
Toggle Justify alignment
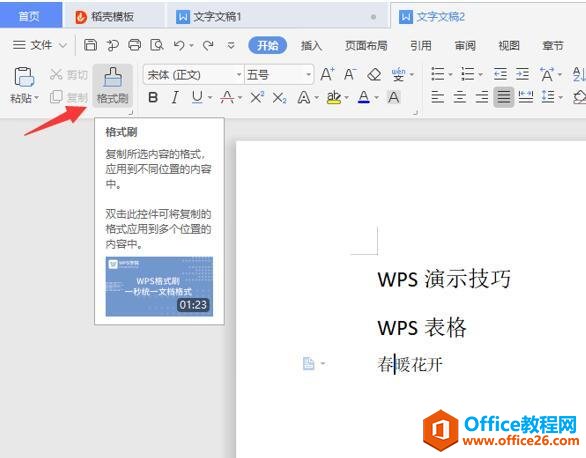pos(504,98)
